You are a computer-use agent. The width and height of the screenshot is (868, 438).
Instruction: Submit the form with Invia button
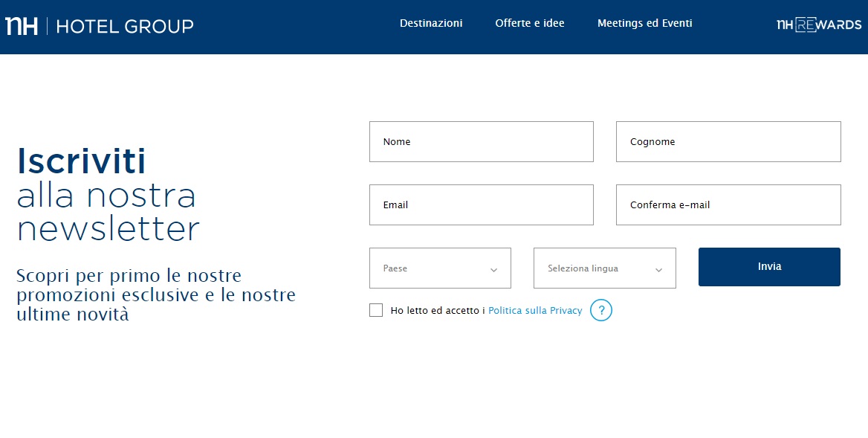pyautogui.click(x=769, y=267)
